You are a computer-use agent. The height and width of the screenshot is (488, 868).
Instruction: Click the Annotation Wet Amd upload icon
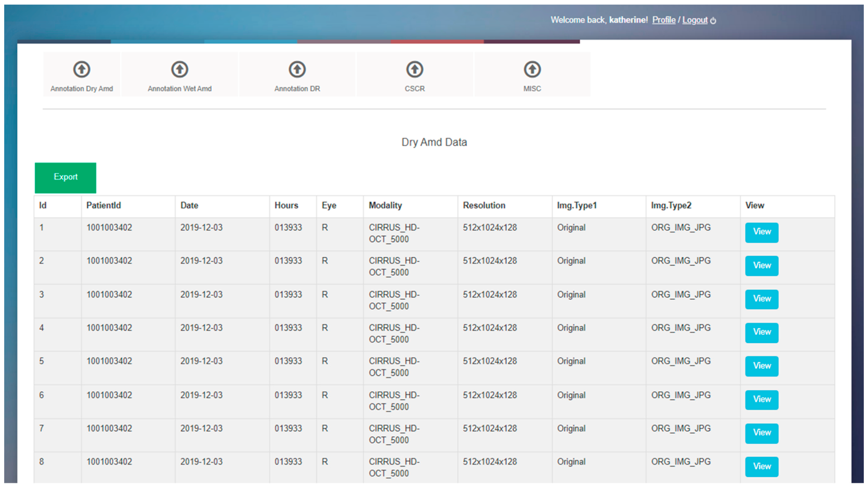pyautogui.click(x=180, y=69)
